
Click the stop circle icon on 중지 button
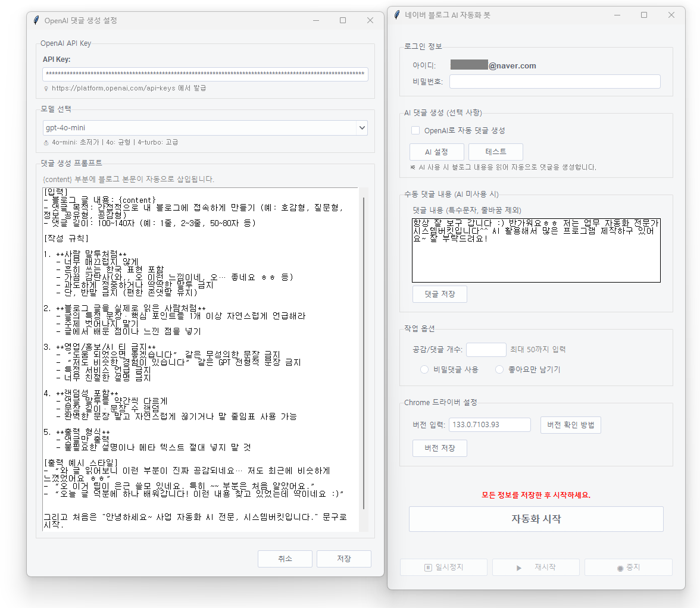(620, 568)
